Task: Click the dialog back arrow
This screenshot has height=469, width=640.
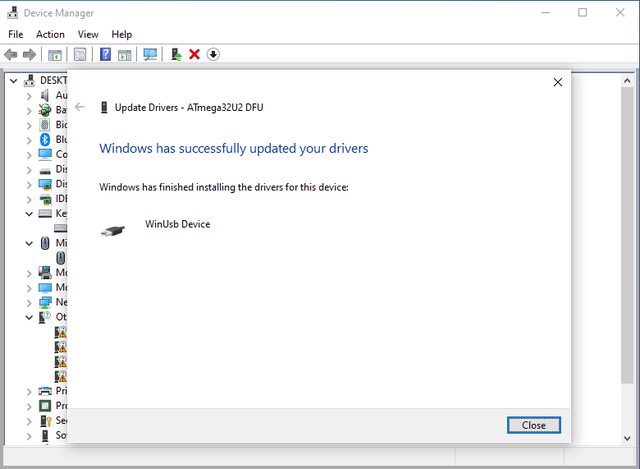Action: click(80, 107)
